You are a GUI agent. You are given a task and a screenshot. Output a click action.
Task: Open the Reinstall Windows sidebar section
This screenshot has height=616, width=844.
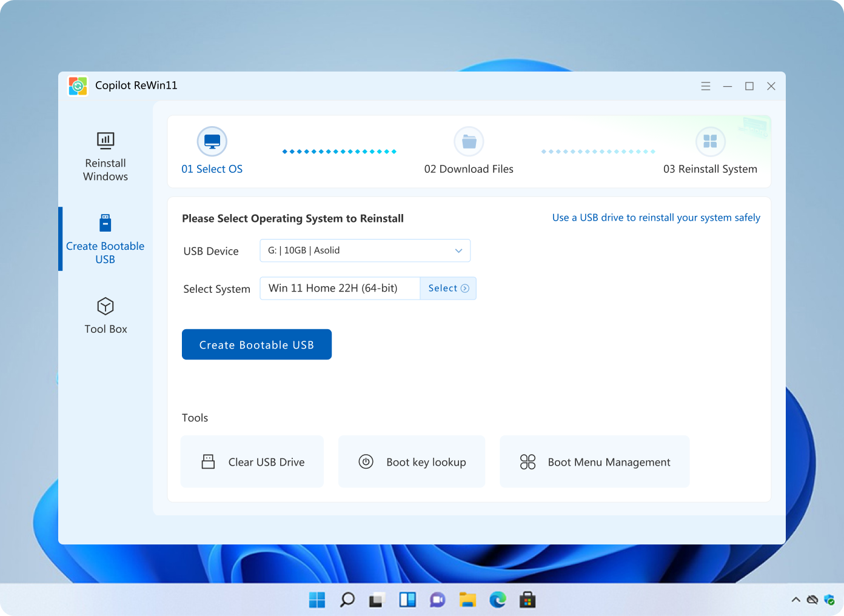tap(105, 156)
